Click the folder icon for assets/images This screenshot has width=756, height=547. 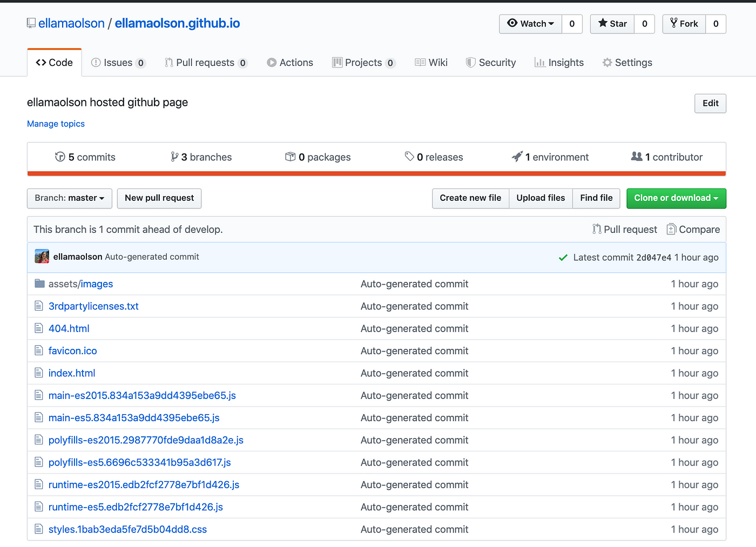tap(39, 283)
